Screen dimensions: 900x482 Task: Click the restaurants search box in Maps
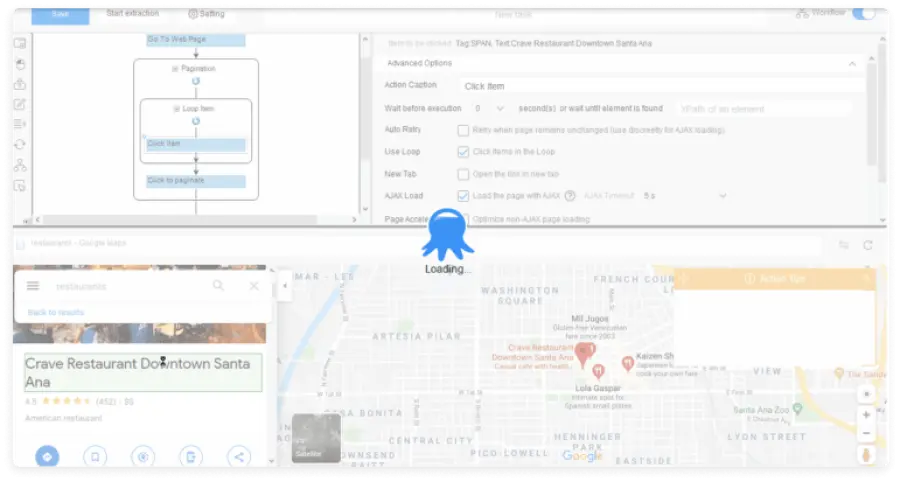tap(129, 286)
